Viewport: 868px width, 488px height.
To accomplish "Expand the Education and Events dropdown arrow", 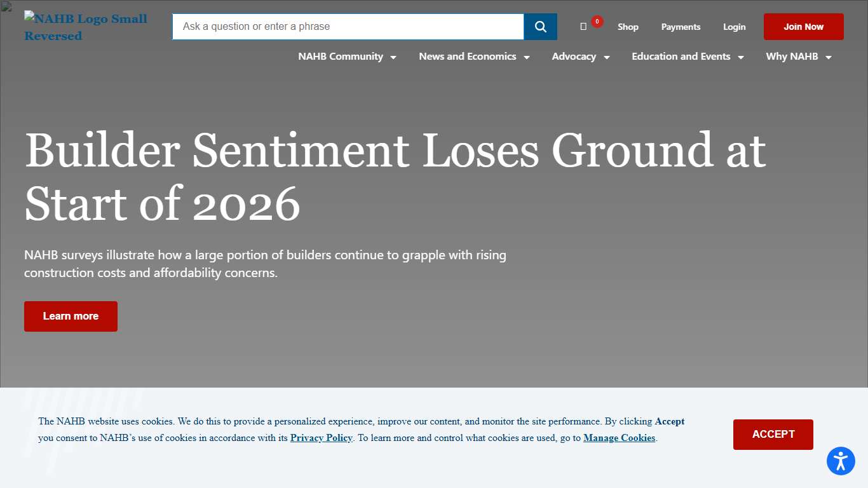I will (741, 57).
